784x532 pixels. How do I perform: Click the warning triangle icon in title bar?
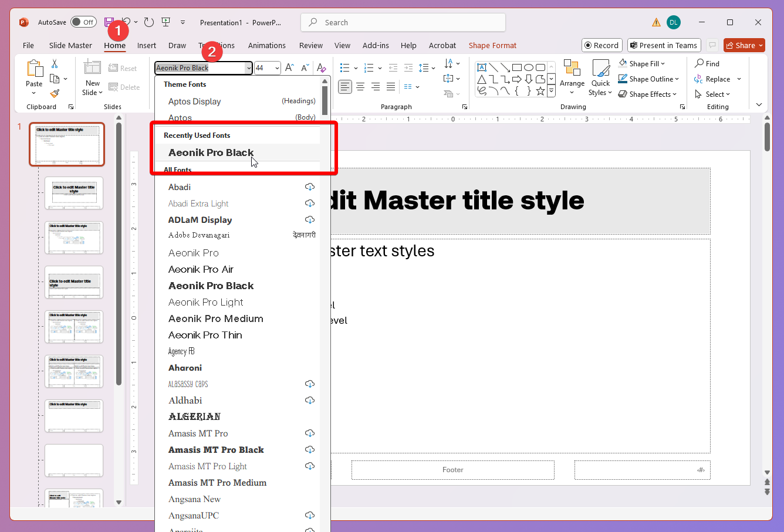pyautogui.click(x=656, y=22)
